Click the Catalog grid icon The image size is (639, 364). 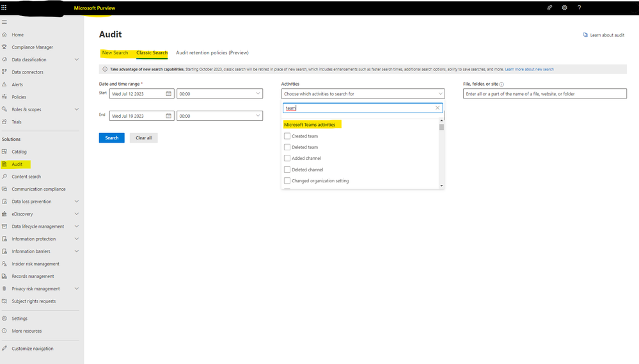(4, 152)
